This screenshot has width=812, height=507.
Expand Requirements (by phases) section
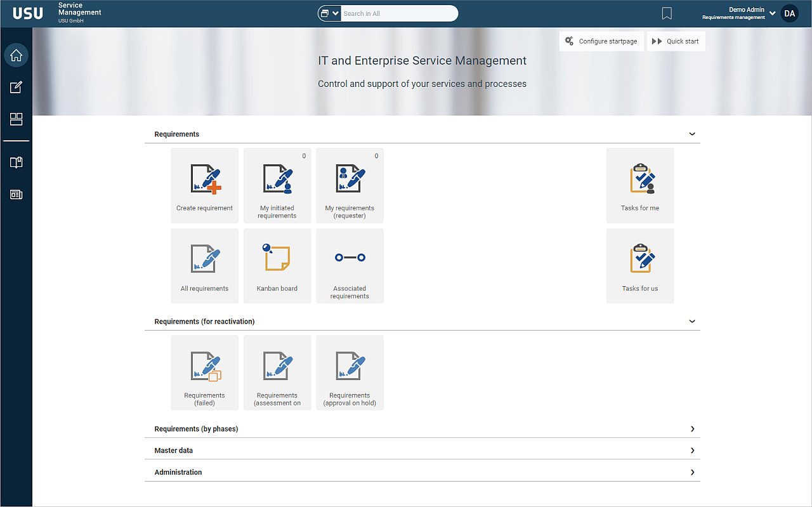[x=692, y=429]
